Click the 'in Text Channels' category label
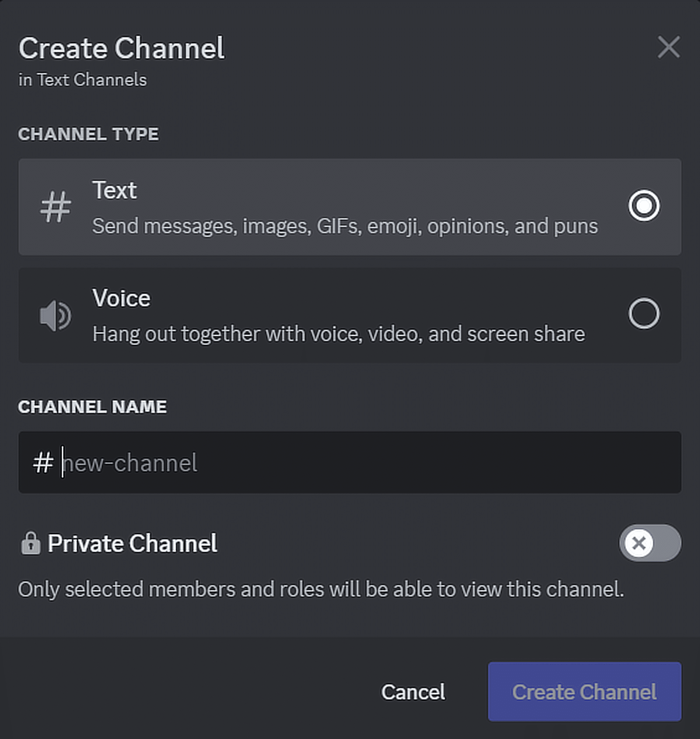 [x=82, y=80]
